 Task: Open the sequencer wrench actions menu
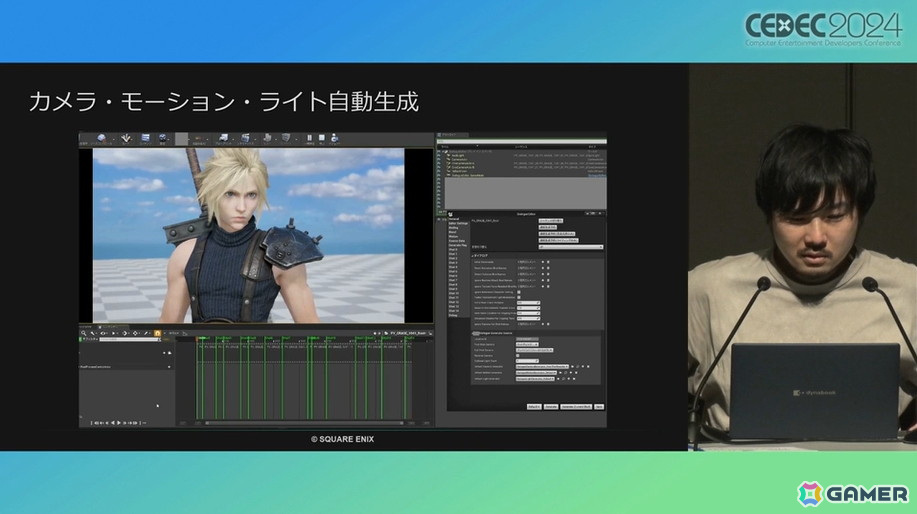tap(93, 333)
